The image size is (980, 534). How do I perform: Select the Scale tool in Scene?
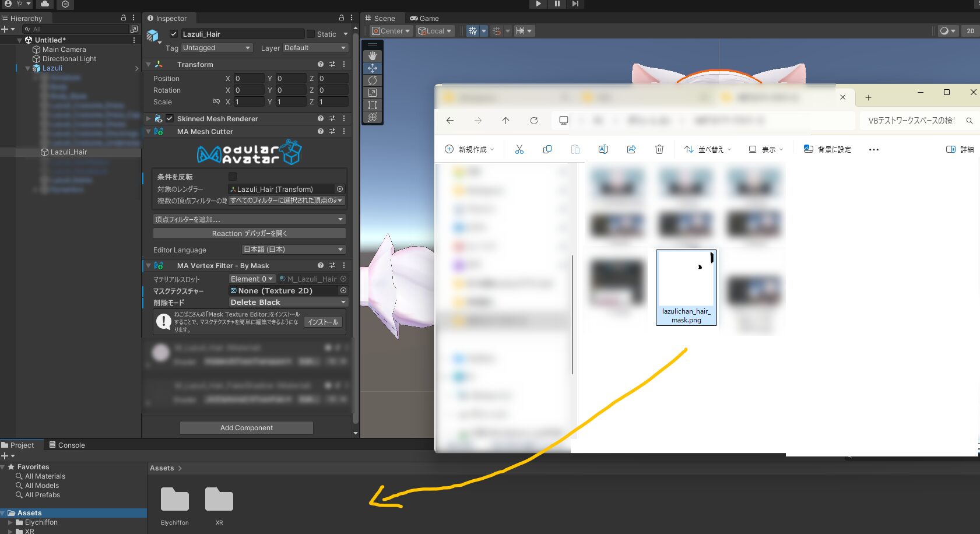coord(373,93)
